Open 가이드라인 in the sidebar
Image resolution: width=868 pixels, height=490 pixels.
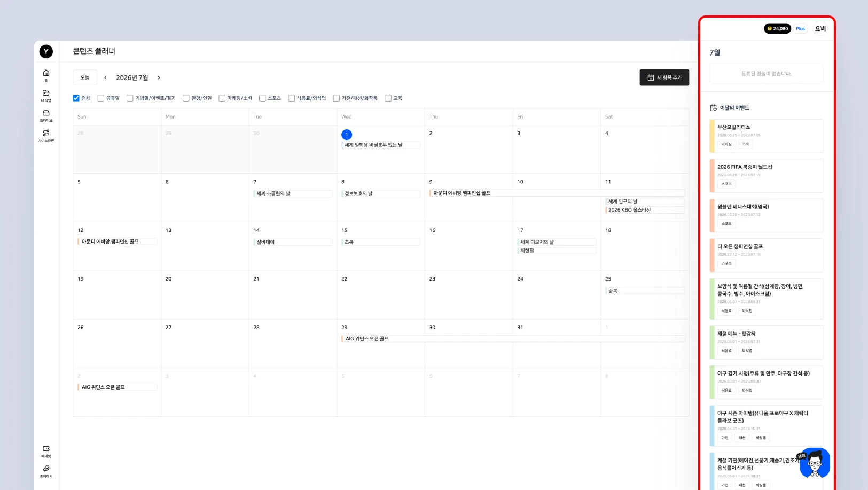click(x=46, y=136)
